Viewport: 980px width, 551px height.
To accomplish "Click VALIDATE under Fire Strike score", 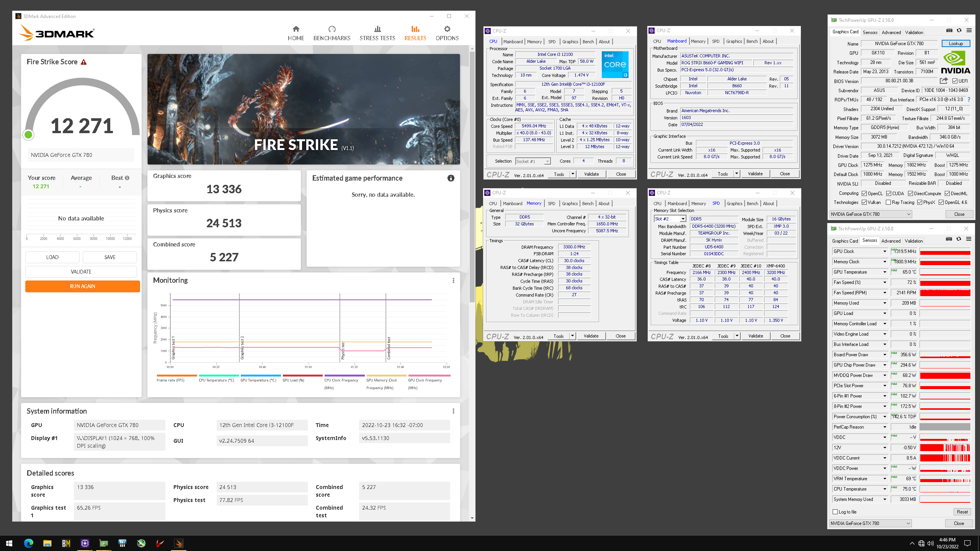I will point(81,272).
